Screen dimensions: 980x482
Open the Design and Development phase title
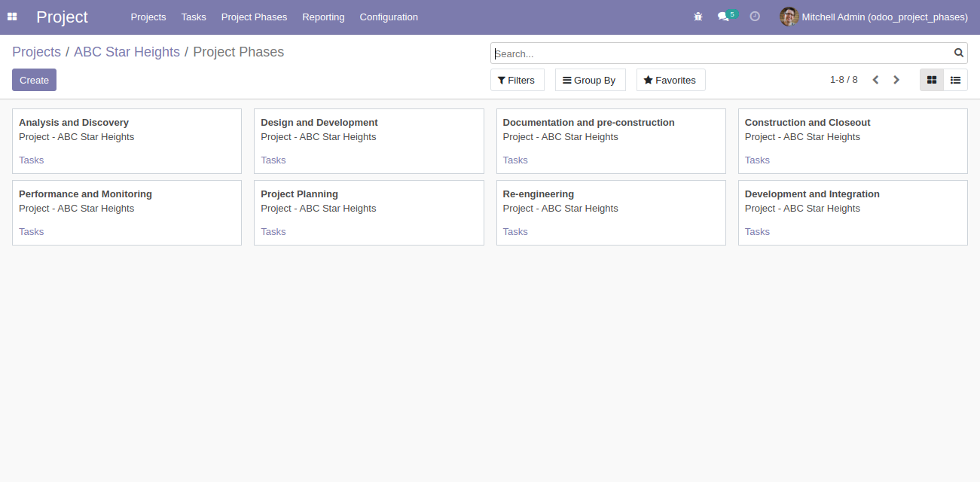319,122
